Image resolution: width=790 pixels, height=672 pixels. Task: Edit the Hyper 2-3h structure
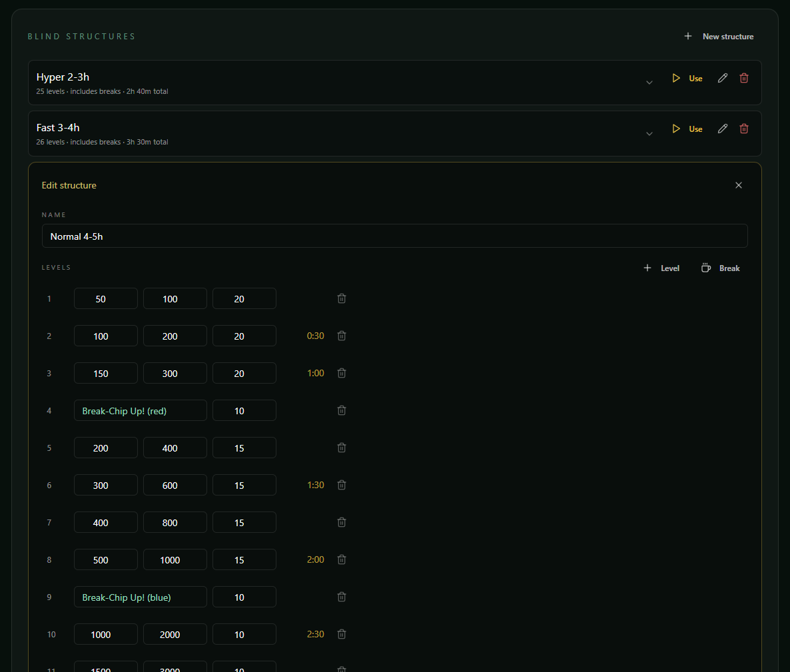click(x=723, y=78)
